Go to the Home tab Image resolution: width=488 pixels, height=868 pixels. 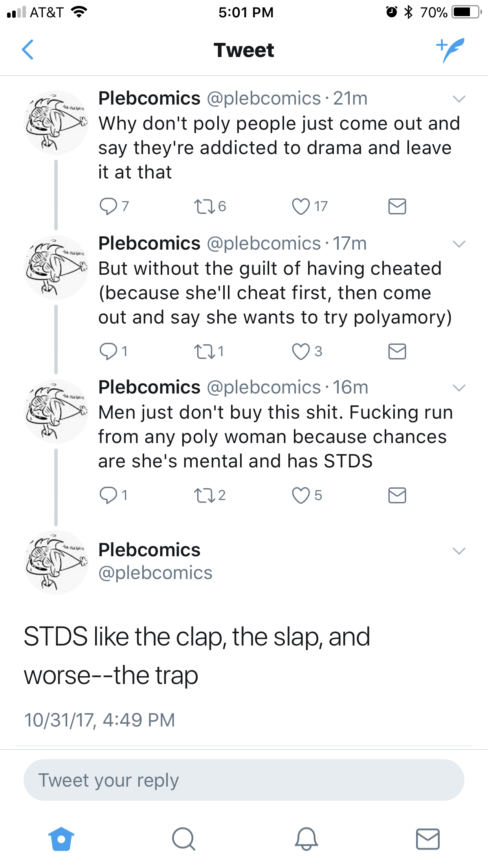[61, 839]
